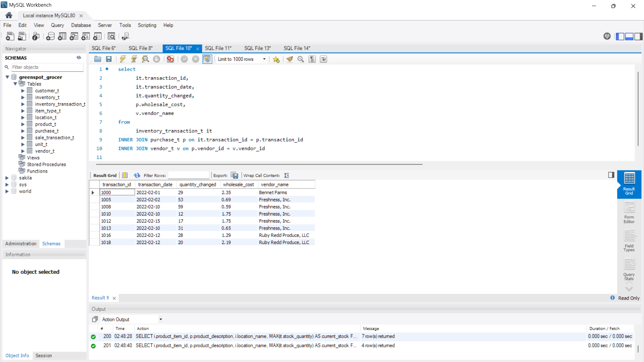Toggle invisible characters pilcrow icon
Image resolution: width=644 pixels, height=362 pixels.
tap(312, 59)
